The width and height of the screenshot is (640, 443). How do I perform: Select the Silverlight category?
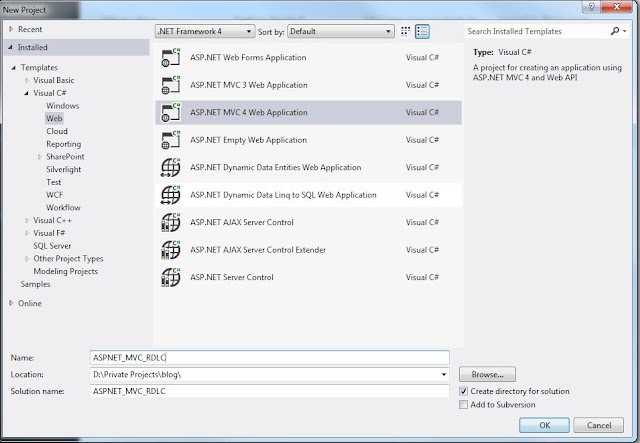[x=64, y=169]
